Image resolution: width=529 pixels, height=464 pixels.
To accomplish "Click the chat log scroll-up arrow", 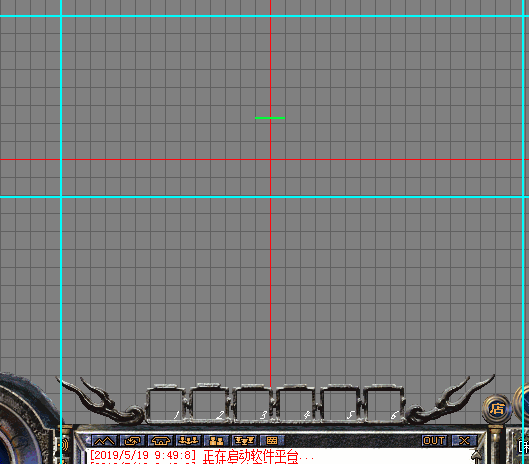I will 477,456.
